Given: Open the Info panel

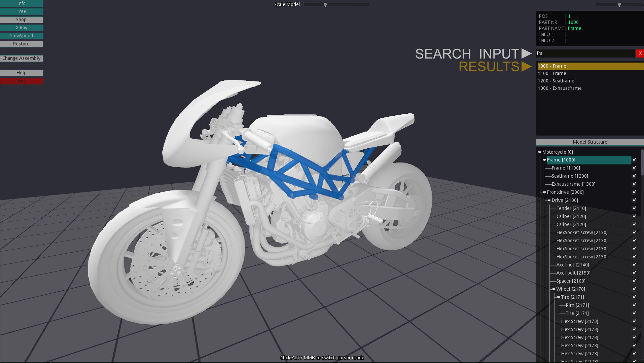Looking at the screenshot, I should point(22,3).
